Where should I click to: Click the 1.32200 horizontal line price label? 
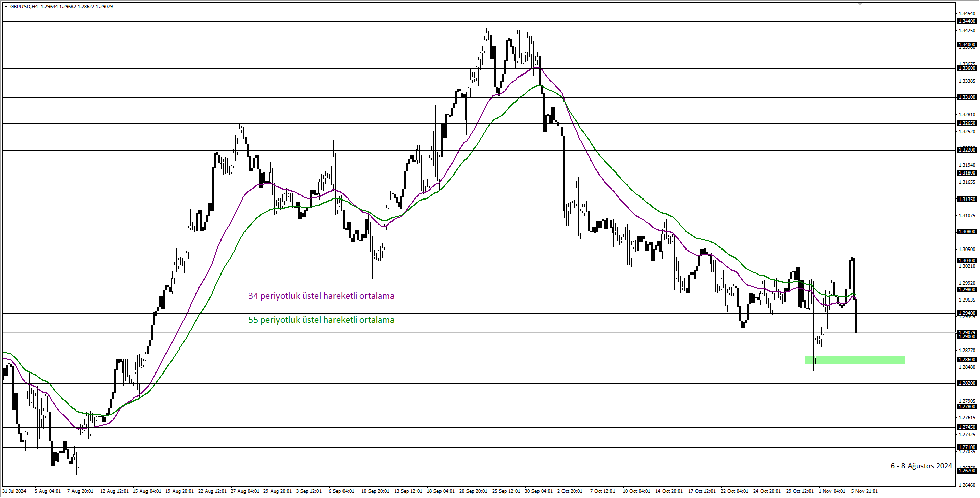pos(967,150)
